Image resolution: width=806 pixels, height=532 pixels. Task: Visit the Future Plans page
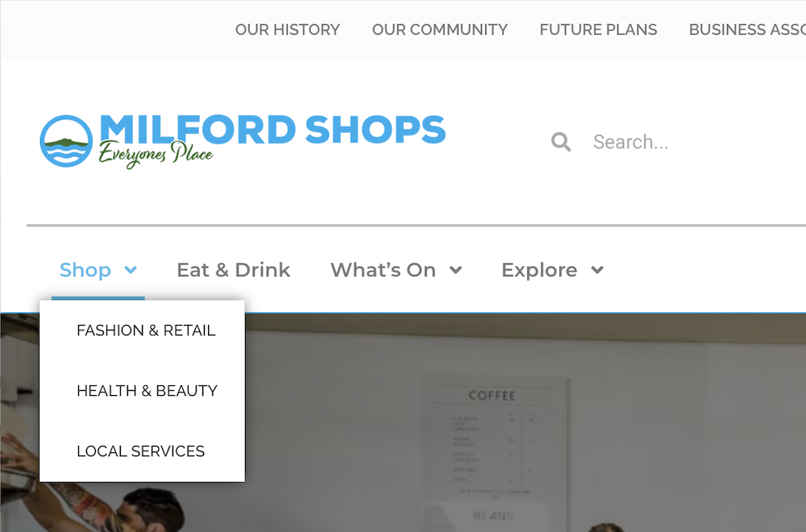[x=598, y=30]
